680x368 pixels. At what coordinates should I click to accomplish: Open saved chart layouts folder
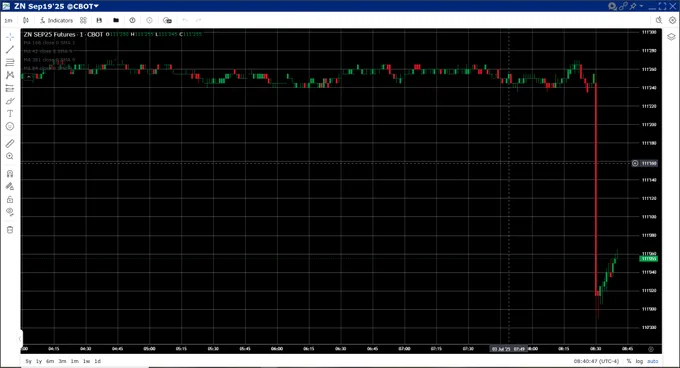[116, 20]
